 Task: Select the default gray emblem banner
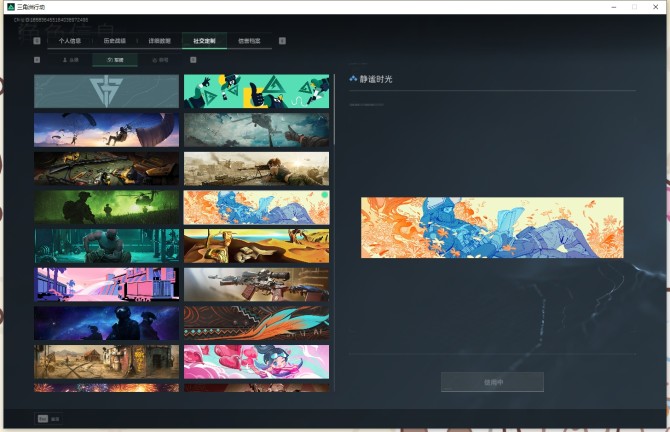(106, 91)
